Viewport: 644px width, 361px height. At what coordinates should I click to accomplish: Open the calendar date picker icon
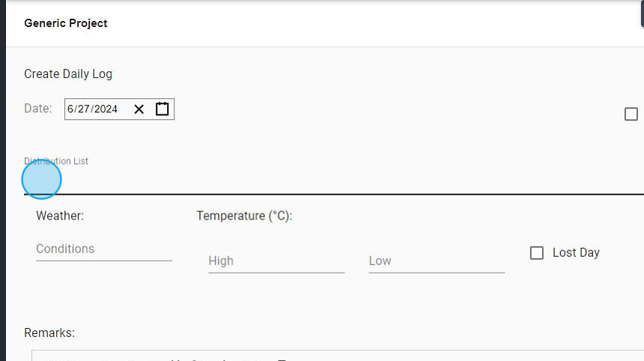(x=162, y=109)
